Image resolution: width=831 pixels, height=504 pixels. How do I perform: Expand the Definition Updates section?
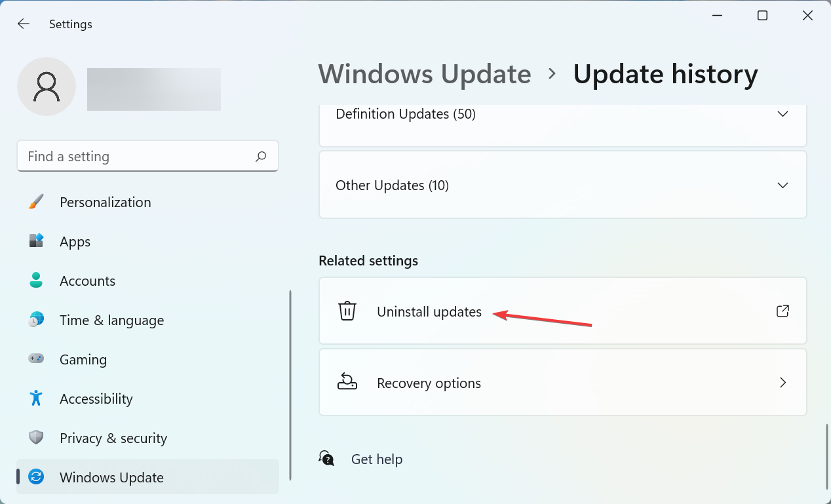point(783,113)
